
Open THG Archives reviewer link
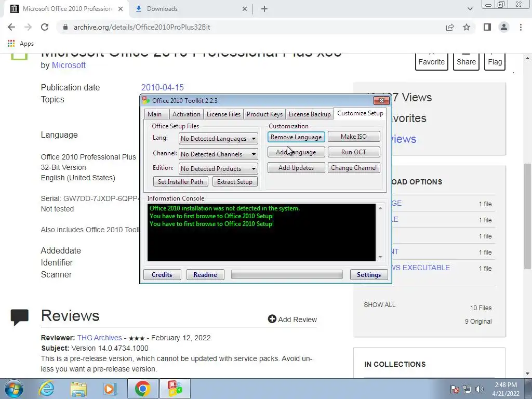coord(99,338)
